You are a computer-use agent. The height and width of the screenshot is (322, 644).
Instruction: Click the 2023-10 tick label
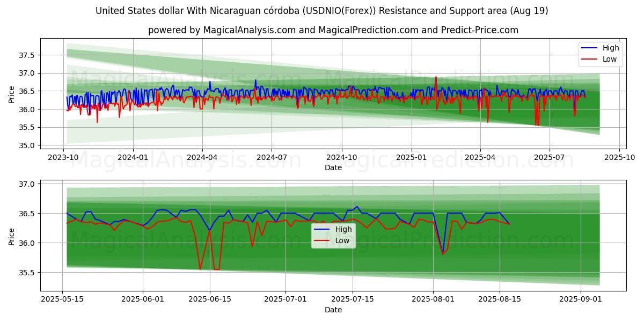tap(63, 157)
